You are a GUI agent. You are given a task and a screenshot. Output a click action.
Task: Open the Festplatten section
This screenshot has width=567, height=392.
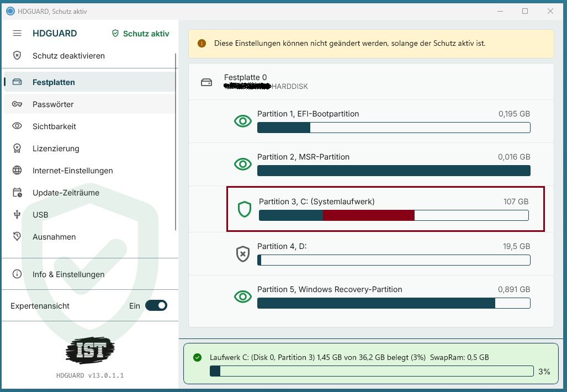click(89, 82)
